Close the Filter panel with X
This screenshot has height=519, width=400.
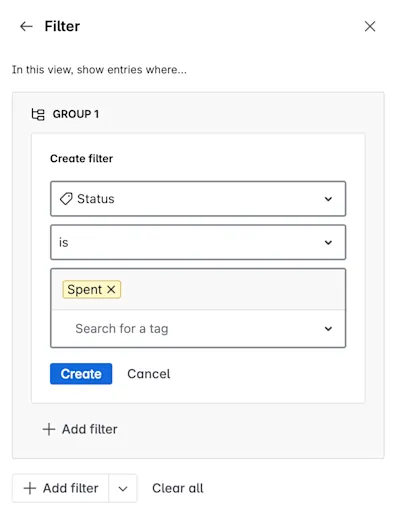(x=370, y=26)
